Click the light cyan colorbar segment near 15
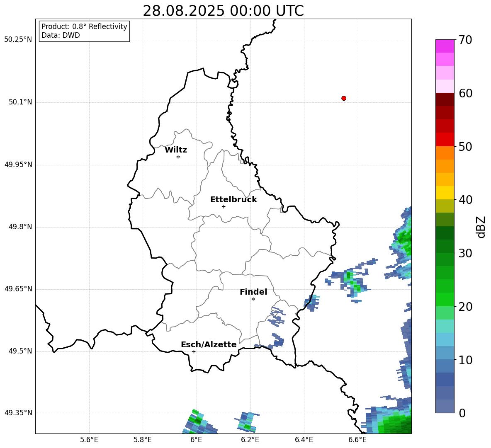Screen dimensions: 491x448 [x=445, y=326]
